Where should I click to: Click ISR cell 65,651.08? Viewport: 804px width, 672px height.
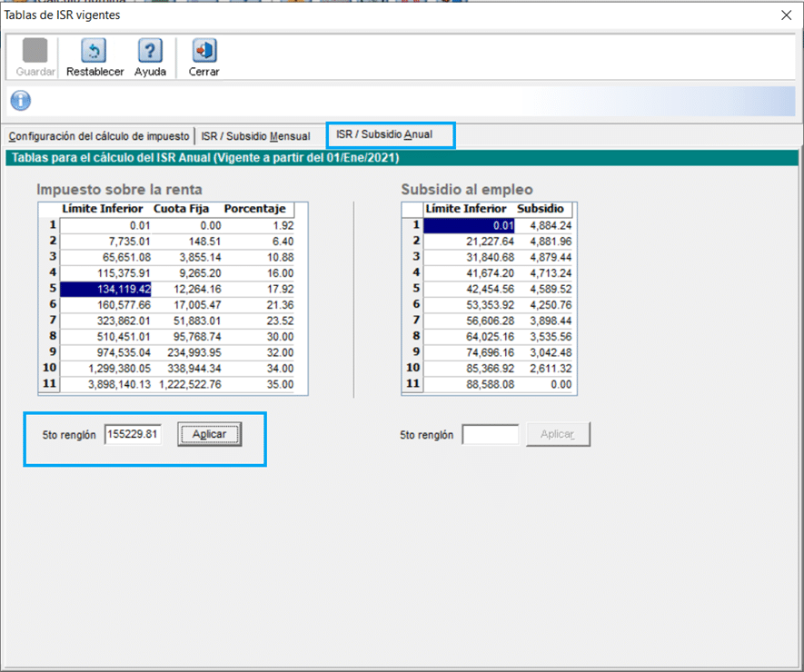[105, 257]
